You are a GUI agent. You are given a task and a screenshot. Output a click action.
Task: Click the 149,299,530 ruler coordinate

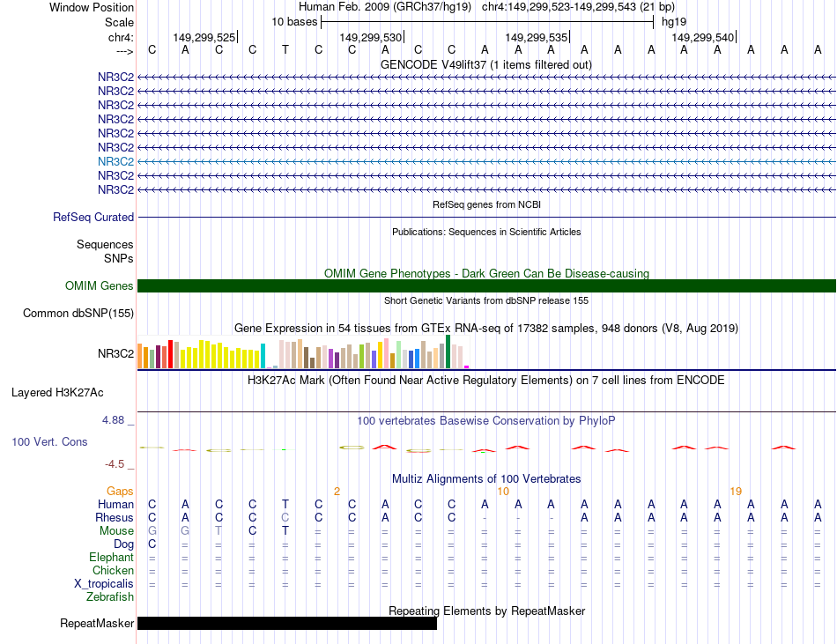[x=370, y=37]
